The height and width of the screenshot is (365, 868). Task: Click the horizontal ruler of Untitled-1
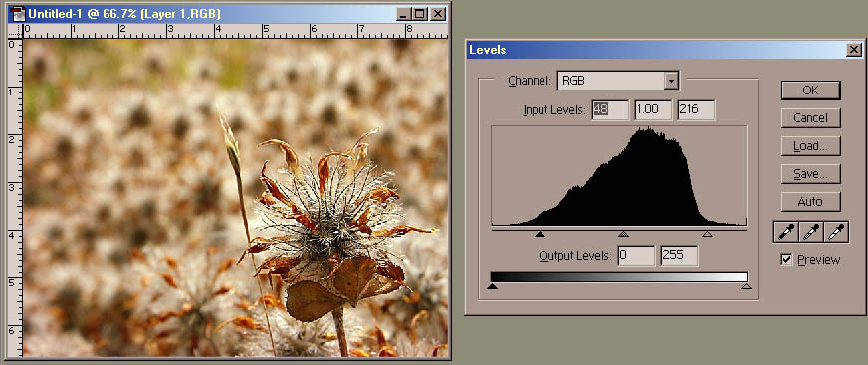(235, 31)
